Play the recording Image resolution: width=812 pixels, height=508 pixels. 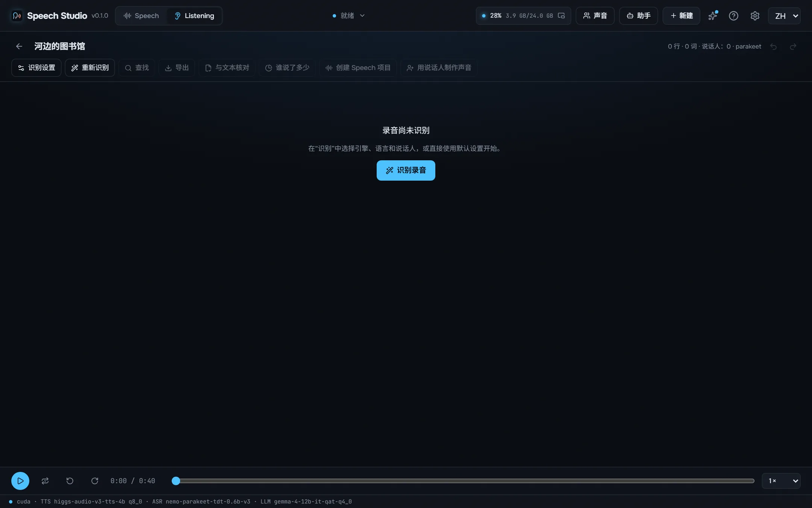click(x=20, y=481)
